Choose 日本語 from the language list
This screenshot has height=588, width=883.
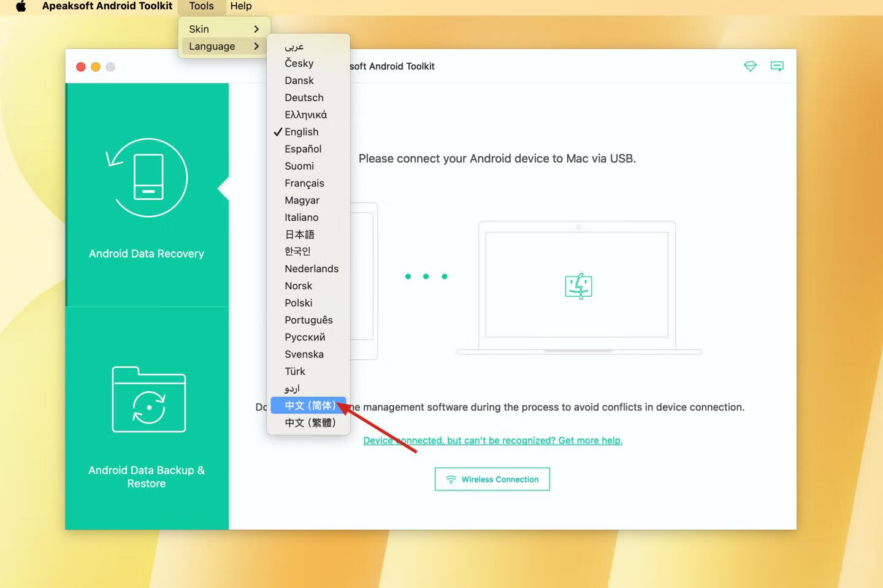[308, 234]
